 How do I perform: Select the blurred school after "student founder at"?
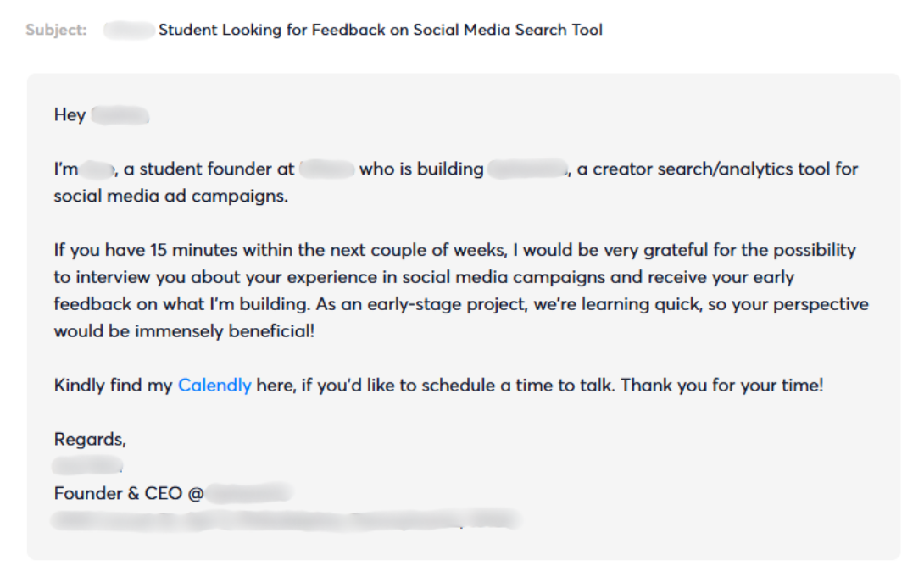coord(327,169)
